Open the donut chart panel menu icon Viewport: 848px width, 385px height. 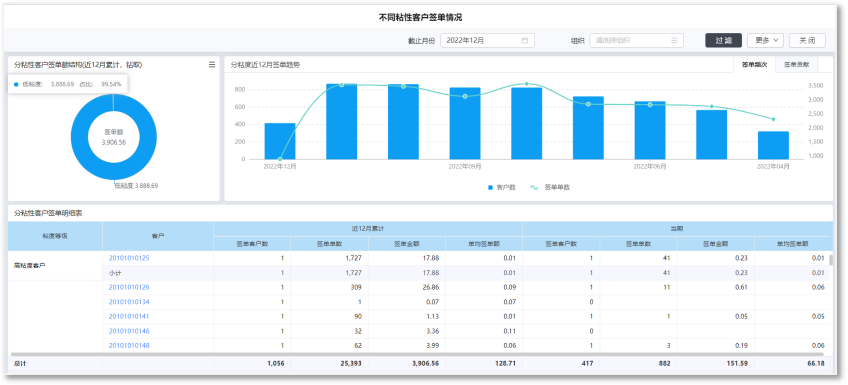coord(212,64)
